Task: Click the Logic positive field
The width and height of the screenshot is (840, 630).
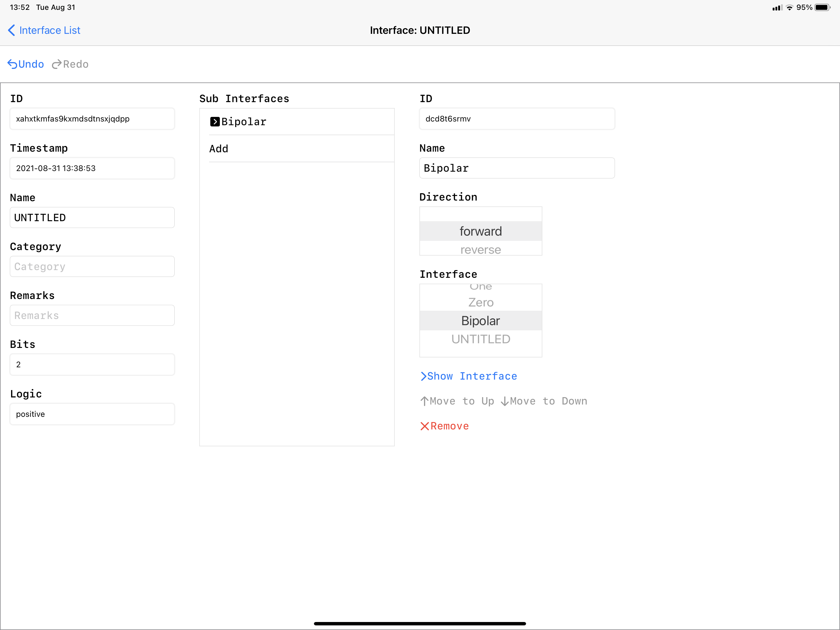Action: pos(92,414)
